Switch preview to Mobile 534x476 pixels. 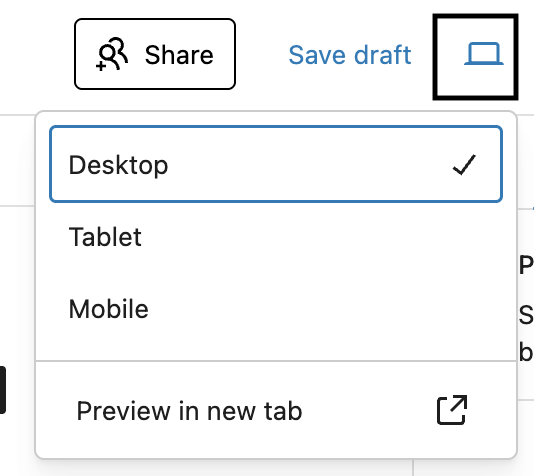point(276,309)
